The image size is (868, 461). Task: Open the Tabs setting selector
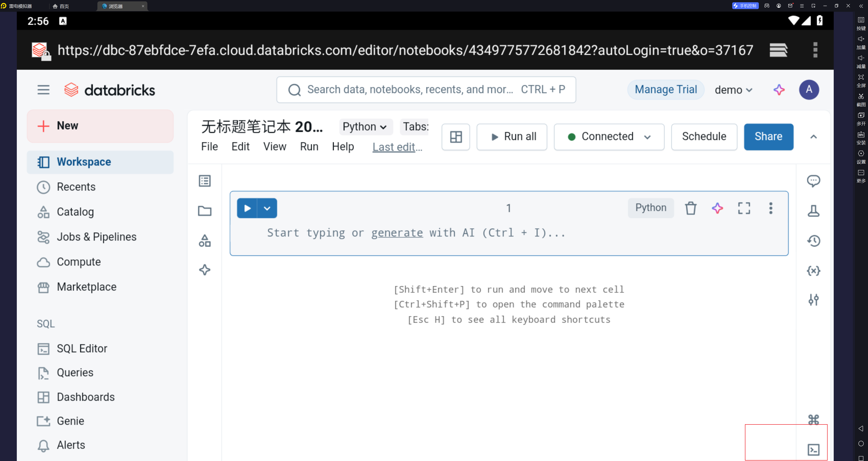coord(414,127)
